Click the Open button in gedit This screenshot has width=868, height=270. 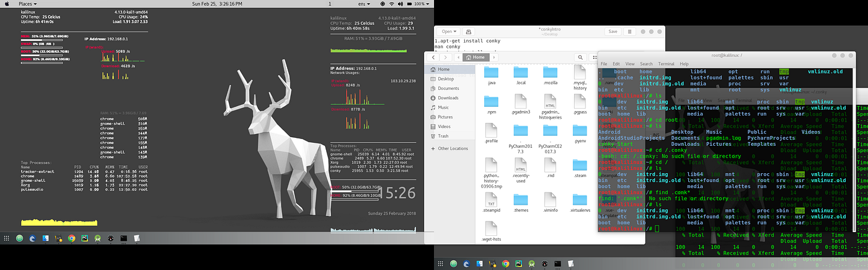click(x=449, y=32)
